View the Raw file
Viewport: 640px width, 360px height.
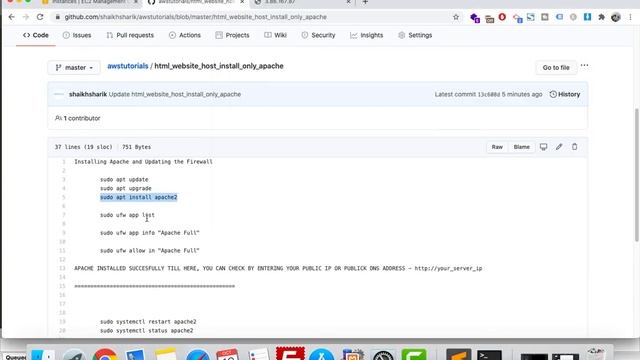497,147
